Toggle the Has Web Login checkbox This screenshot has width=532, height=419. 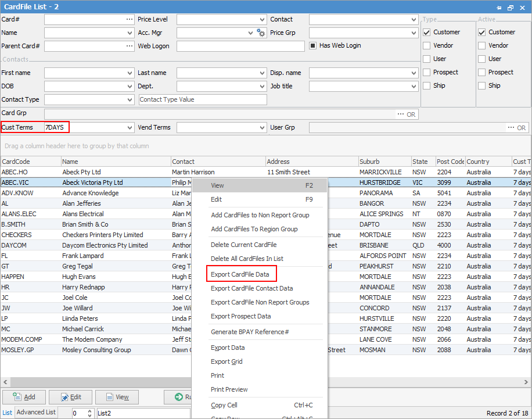coord(312,45)
